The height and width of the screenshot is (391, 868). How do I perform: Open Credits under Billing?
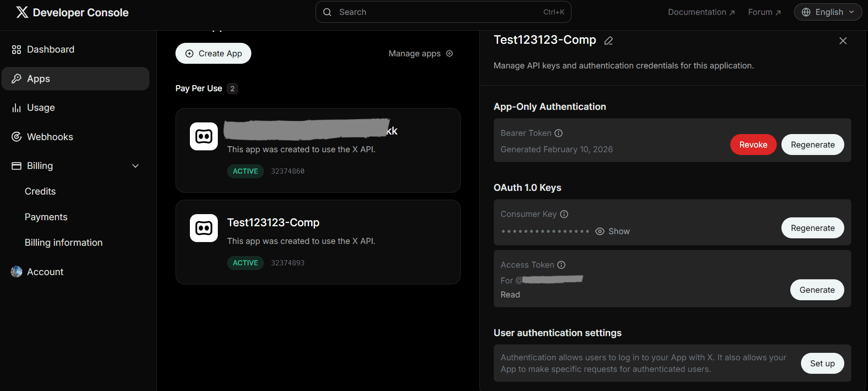[x=40, y=191]
